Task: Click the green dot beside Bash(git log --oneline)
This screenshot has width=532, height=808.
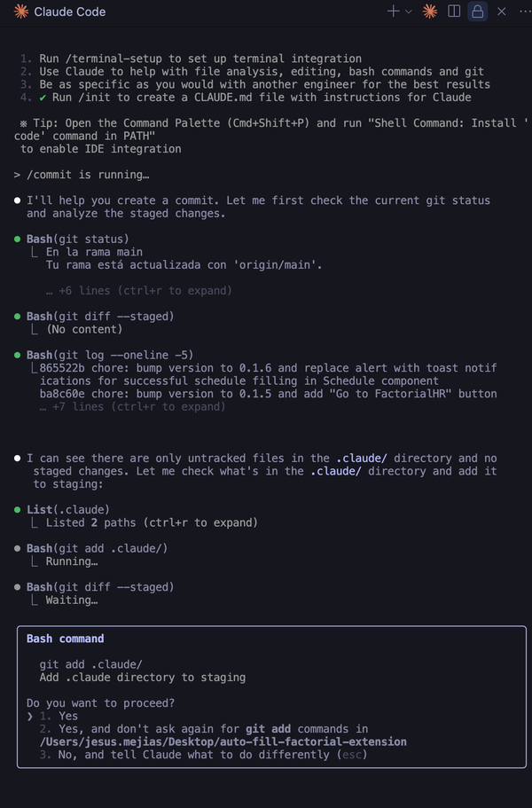Action: point(18,355)
